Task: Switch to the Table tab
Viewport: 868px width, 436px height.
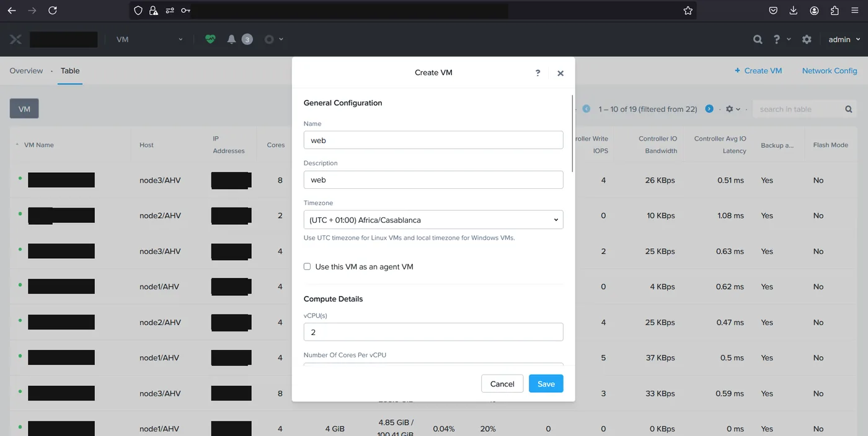Action: click(70, 71)
